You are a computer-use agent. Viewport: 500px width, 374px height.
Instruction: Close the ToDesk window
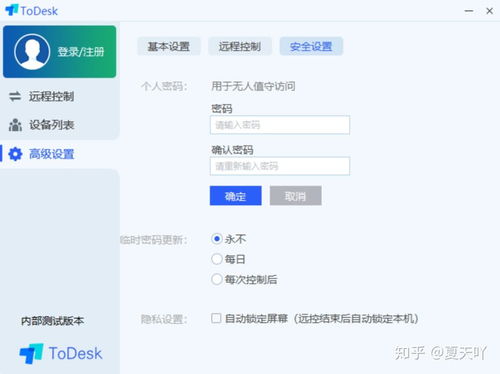(489, 11)
